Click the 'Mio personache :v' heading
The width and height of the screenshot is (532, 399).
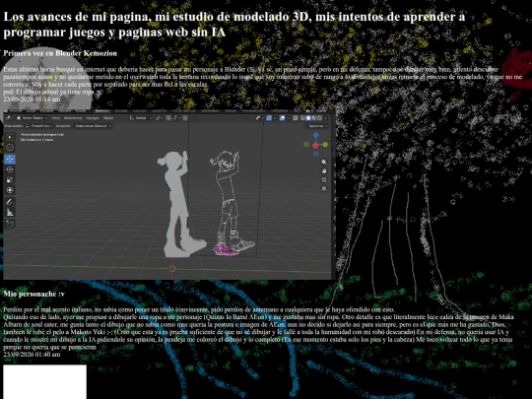33,294
